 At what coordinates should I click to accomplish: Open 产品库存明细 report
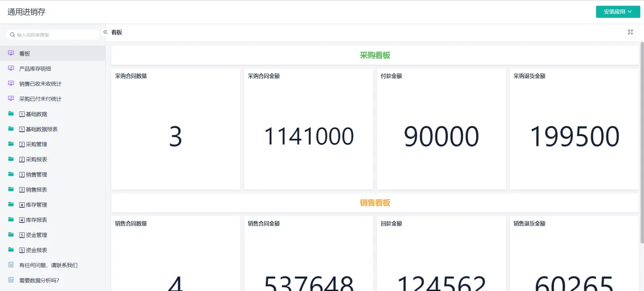53,68
